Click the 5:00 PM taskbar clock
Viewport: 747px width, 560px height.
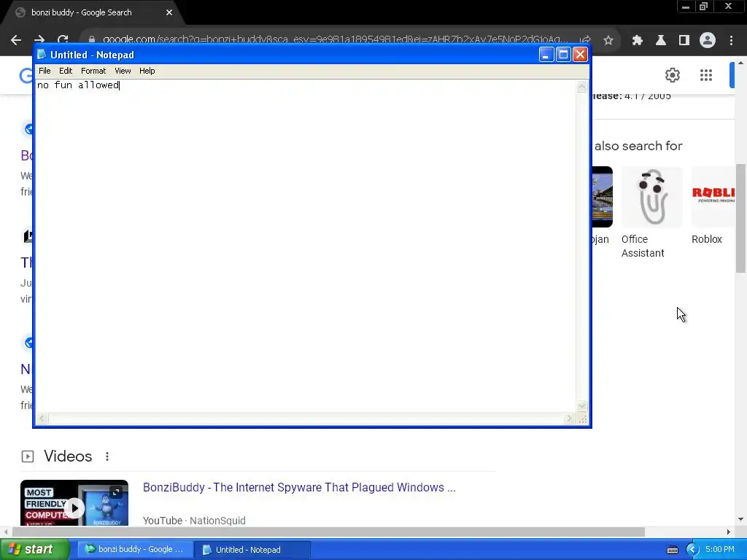tap(720, 549)
